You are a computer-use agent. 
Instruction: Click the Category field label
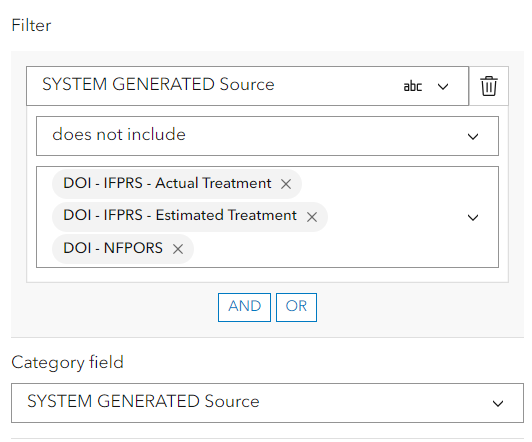(67, 362)
